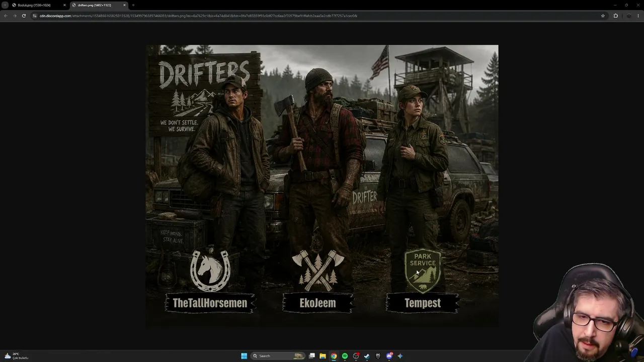Close the drifters.png tab

coord(124,5)
